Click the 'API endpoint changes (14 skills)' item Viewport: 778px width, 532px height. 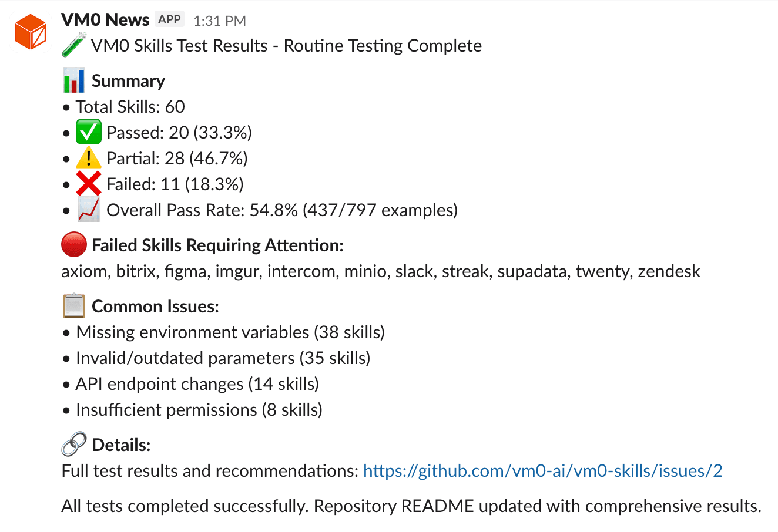(x=197, y=384)
